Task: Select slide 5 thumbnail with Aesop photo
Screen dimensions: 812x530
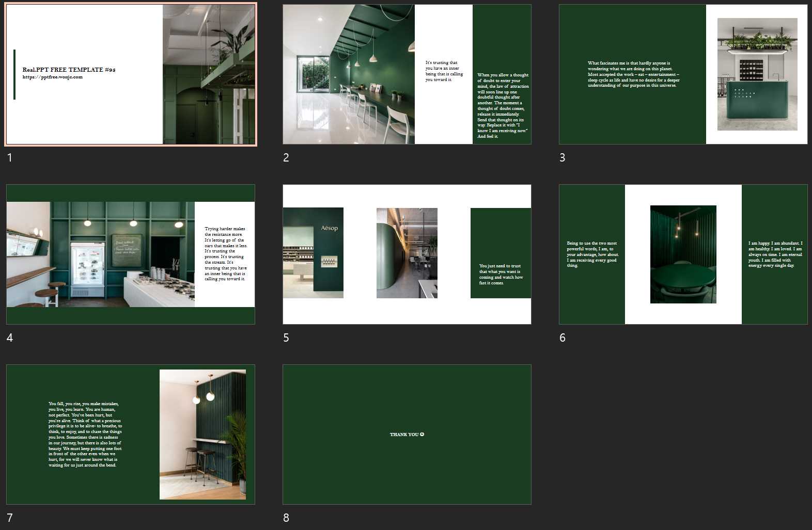Action: [407, 254]
